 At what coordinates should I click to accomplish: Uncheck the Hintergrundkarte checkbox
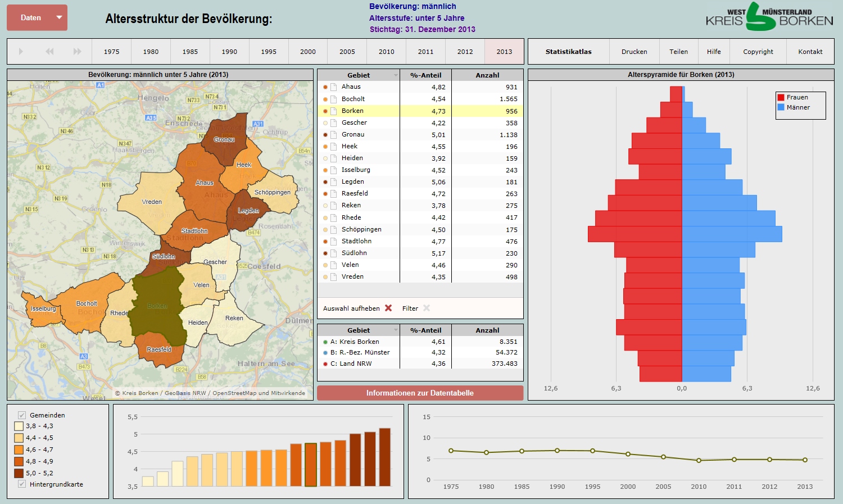pyautogui.click(x=22, y=484)
